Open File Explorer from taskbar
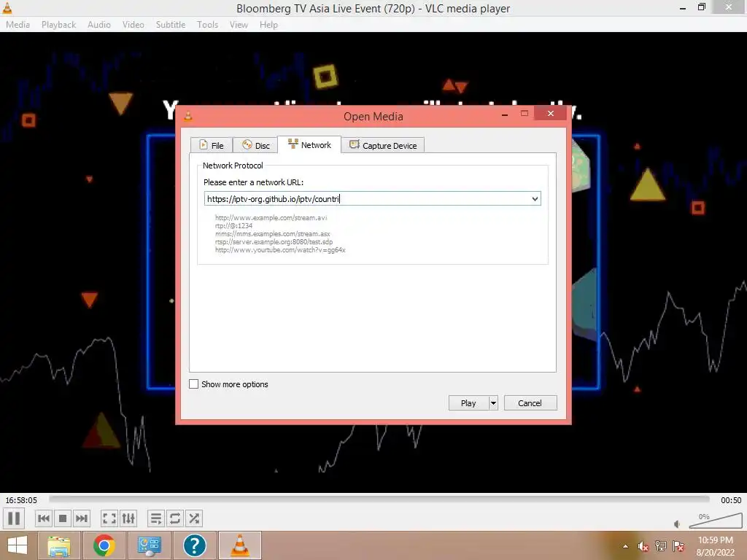Image resolution: width=747 pixels, height=560 pixels. click(x=59, y=545)
